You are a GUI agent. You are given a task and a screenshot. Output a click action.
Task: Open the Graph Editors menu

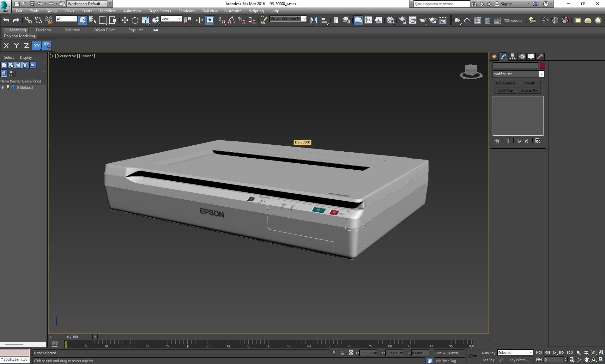click(160, 11)
